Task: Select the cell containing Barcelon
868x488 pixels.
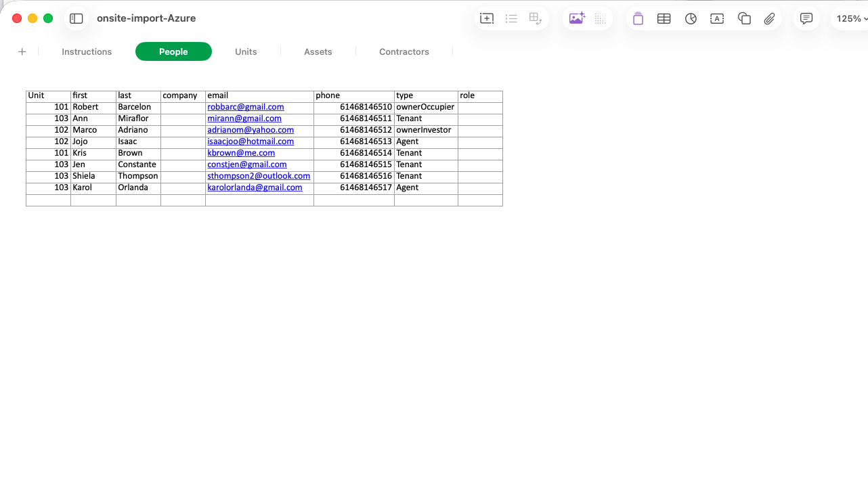Action: point(138,108)
